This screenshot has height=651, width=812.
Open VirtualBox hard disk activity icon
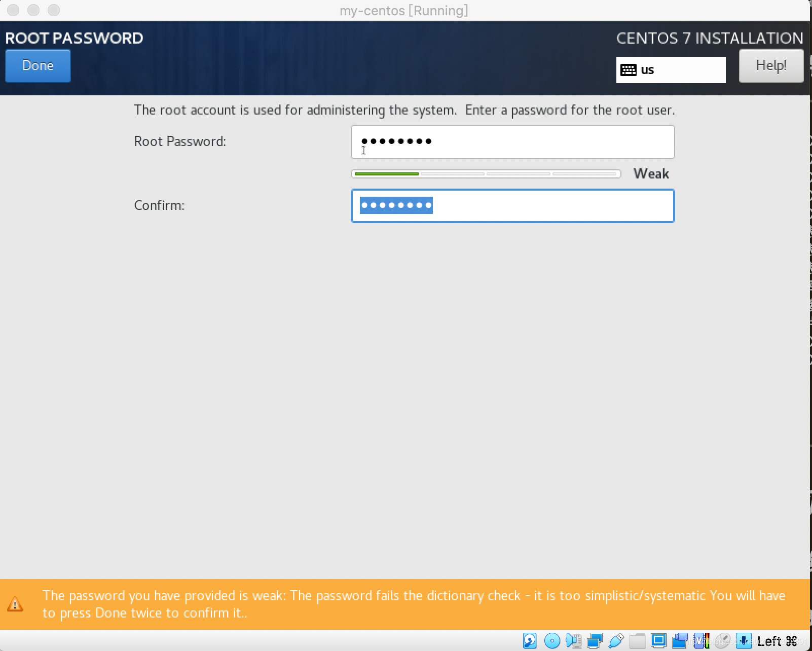pyautogui.click(x=530, y=641)
